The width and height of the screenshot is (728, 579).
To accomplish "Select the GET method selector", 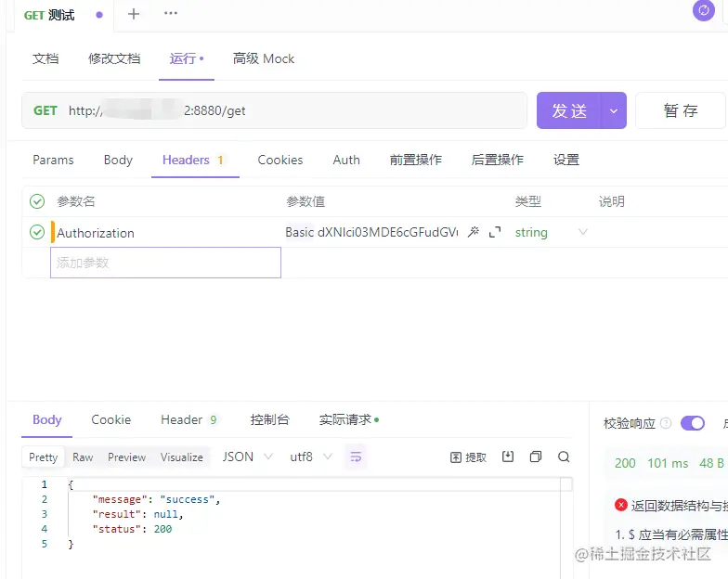I will coord(45,111).
